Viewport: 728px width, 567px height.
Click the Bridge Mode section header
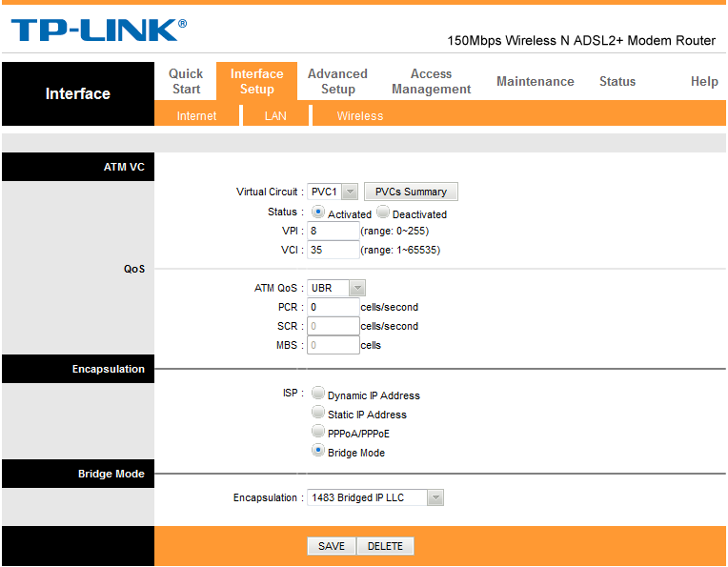coord(78,474)
